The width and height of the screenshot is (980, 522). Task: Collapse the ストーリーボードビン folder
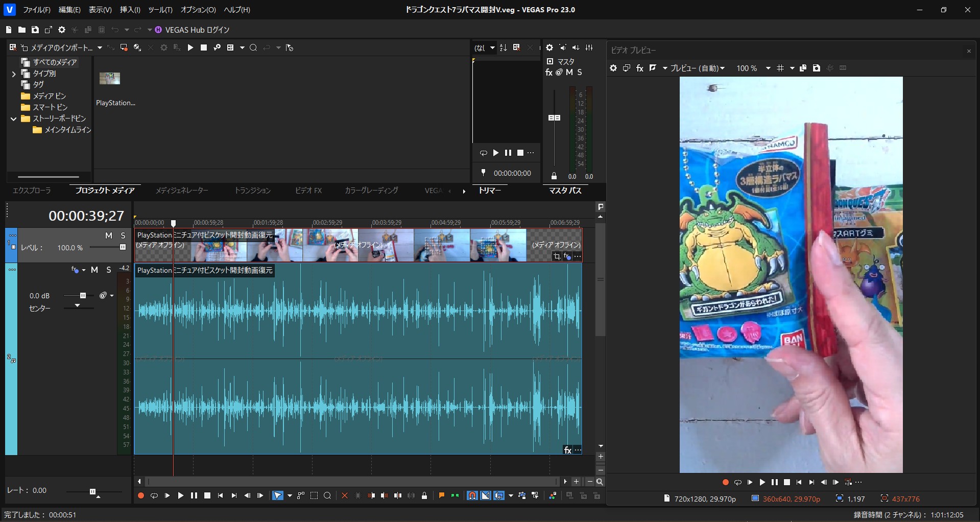point(14,118)
